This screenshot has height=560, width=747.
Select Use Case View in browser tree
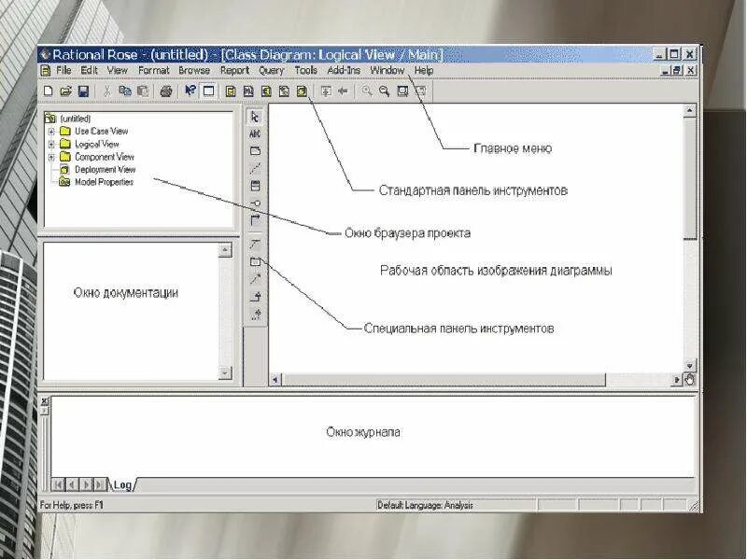click(102, 131)
